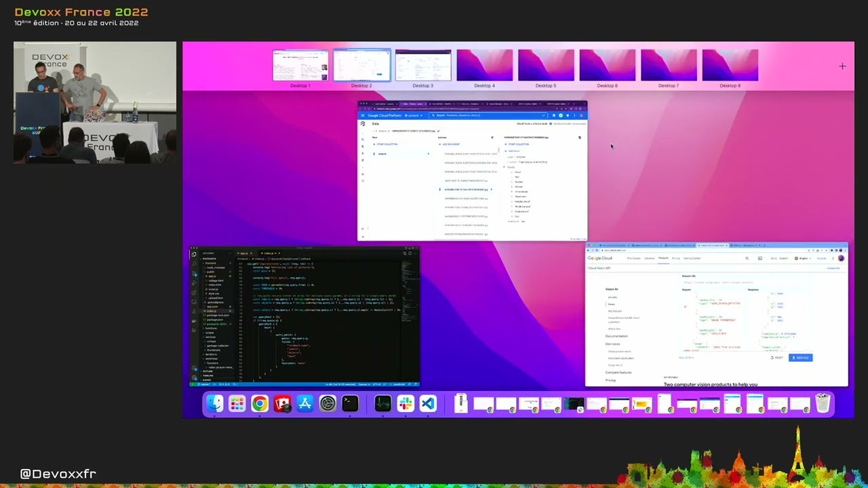Switch to Desktop 1 space
The width and height of the screenshot is (868, 488).
tap(300, 66)
